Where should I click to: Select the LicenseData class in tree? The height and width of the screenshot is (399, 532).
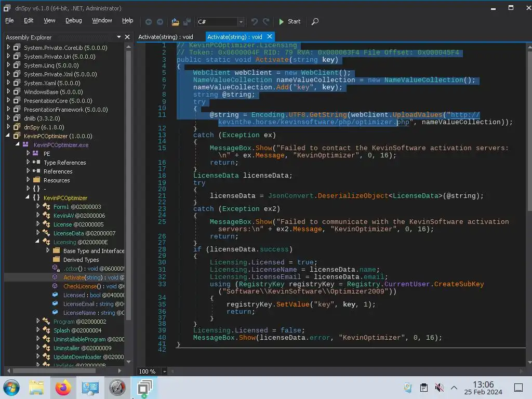point(84,233)
